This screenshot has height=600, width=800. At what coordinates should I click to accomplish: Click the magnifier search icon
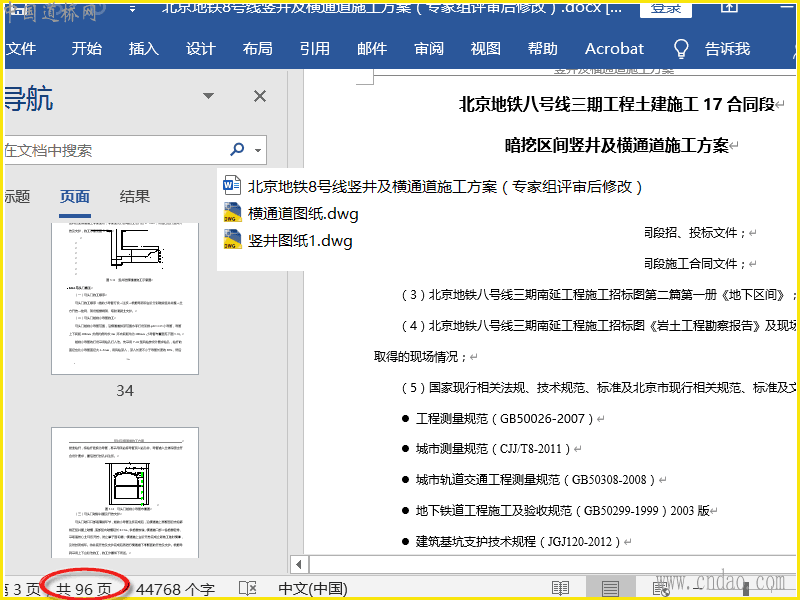pyautogui.click(x=237, y=149)
